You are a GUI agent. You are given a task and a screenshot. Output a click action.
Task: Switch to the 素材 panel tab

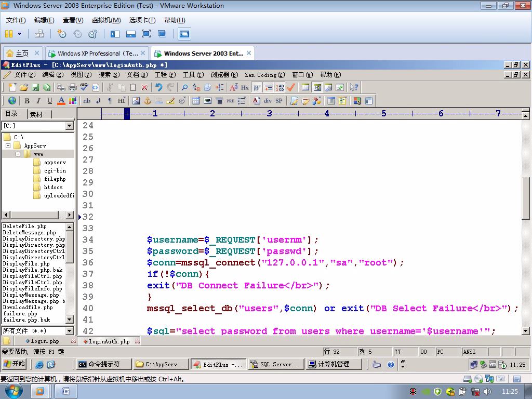coord(36,114)
